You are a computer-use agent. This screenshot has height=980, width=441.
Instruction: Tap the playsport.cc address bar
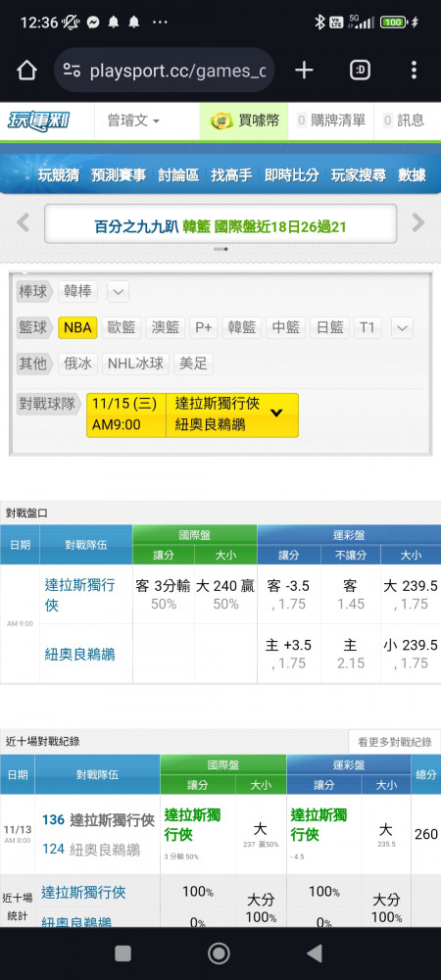tap(165, 71)
